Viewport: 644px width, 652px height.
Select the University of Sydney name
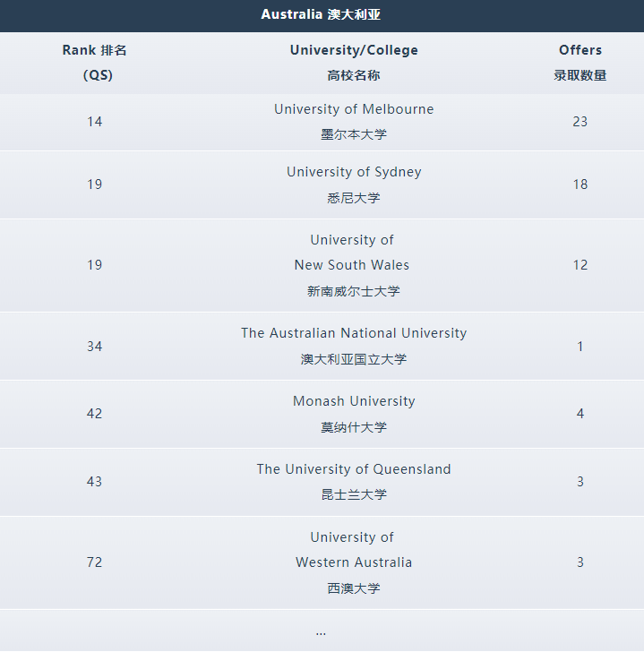[354, 172]
